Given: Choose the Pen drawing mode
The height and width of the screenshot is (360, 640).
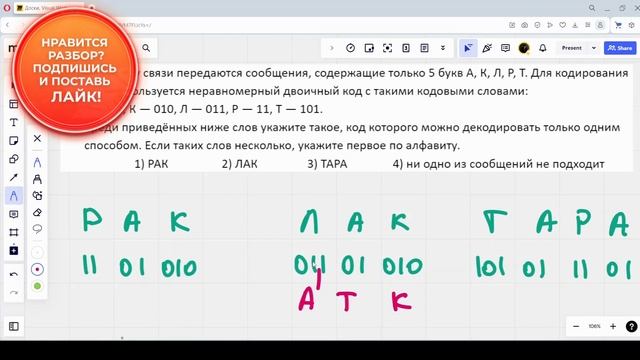Looking at the screenshot, I should [37, 162].
